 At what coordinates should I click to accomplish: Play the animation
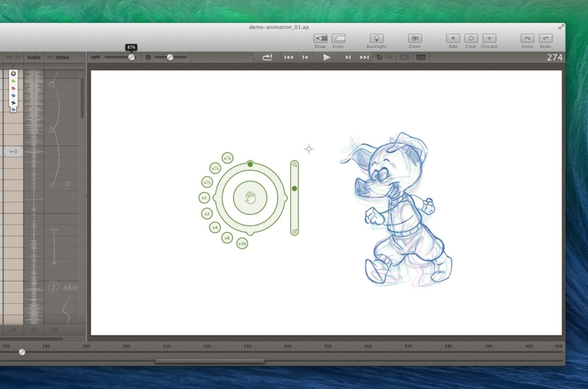tap(327, 57)
